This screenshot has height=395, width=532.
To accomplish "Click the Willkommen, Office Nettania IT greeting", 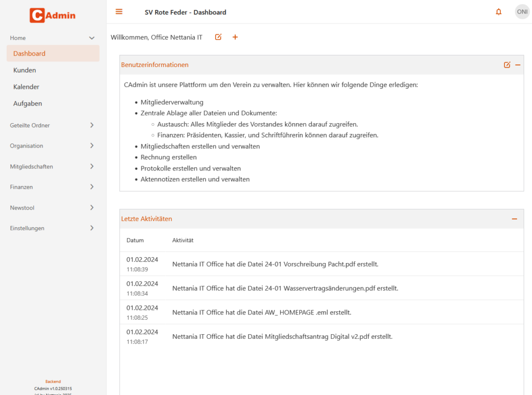I will pos(156,37).
